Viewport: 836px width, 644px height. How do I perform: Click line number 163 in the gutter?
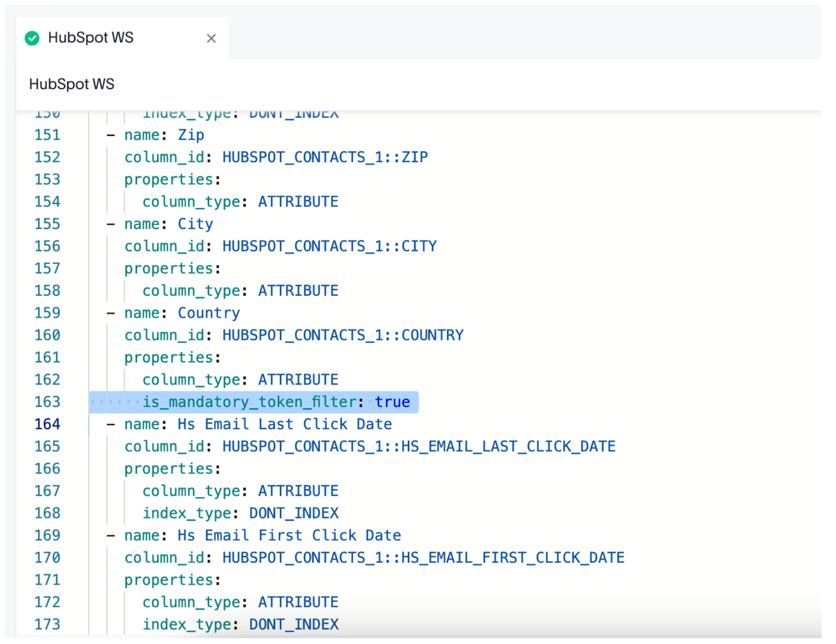47,402
